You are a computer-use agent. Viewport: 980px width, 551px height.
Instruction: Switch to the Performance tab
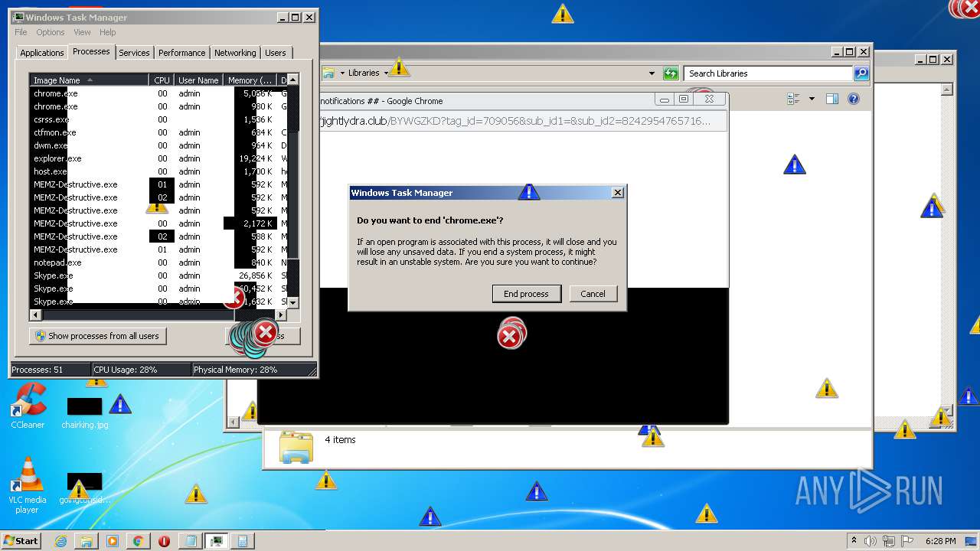point(181,53)
